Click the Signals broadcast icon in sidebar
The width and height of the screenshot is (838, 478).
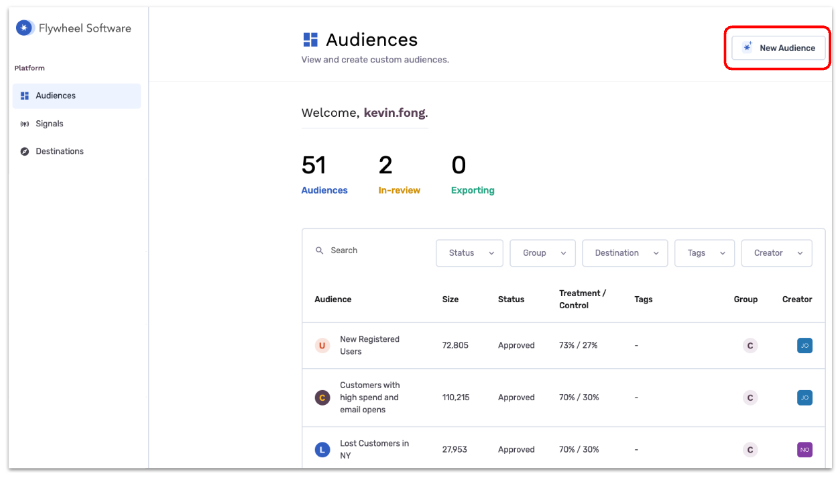25,124
